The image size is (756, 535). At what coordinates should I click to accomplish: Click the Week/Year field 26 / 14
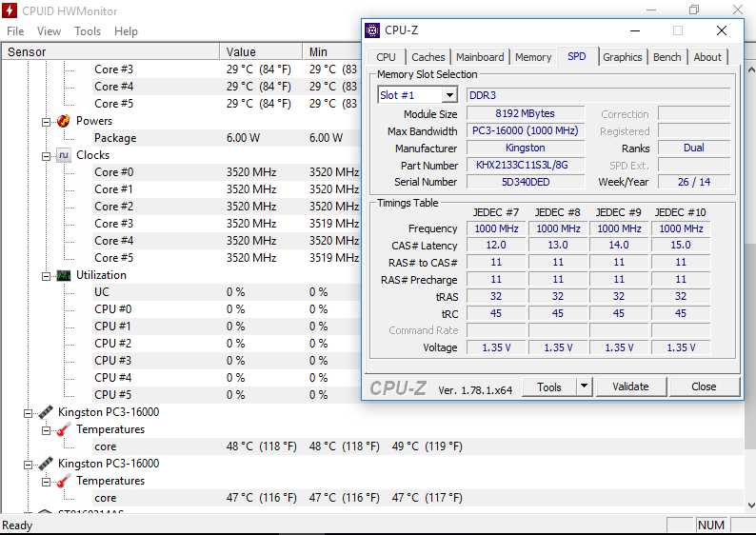tap(694, 182)
